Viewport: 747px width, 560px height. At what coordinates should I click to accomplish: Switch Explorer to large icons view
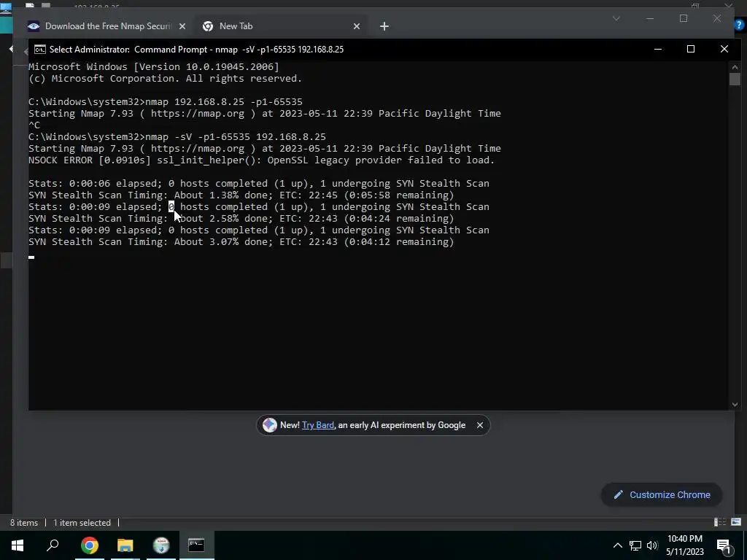point(736,522)
